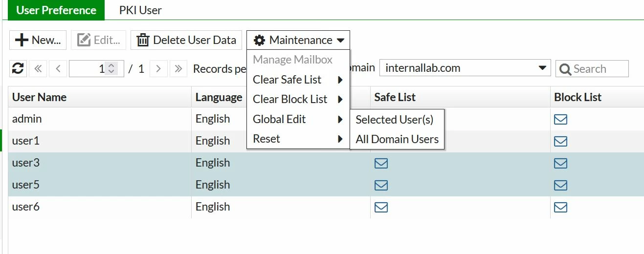Open the internallab.com domain dropdown
Screen dimensions: 644x254
(x=465, y=68)
